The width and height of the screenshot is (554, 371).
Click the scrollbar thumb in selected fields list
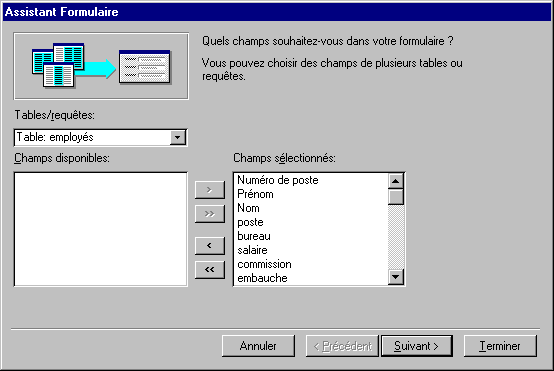click(x=396, y=197)
